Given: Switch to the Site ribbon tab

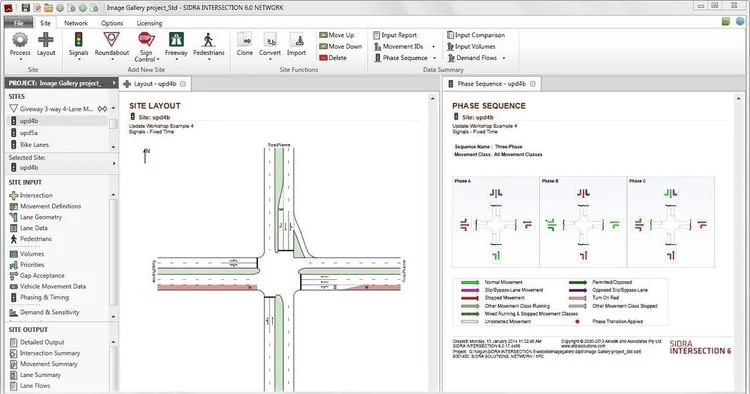Looking at the screenshot, I should click(45, 23).
